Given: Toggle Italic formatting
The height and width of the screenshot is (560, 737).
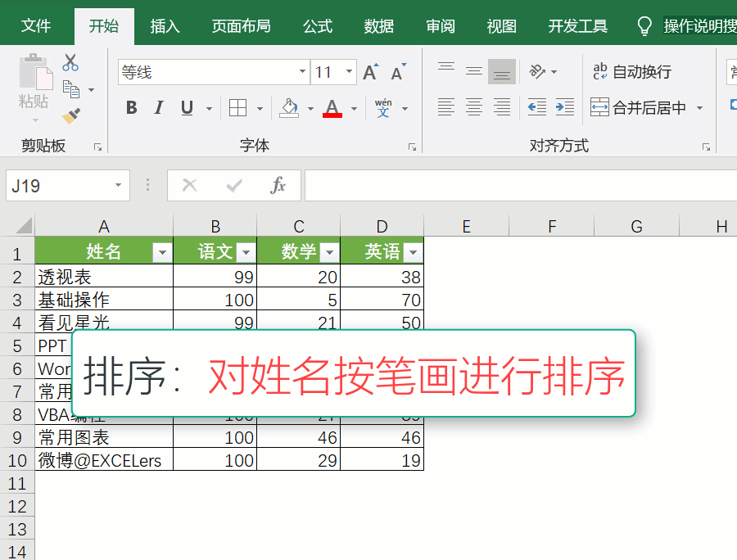Looking at the screenshot, I should click(x=159, y=108).
